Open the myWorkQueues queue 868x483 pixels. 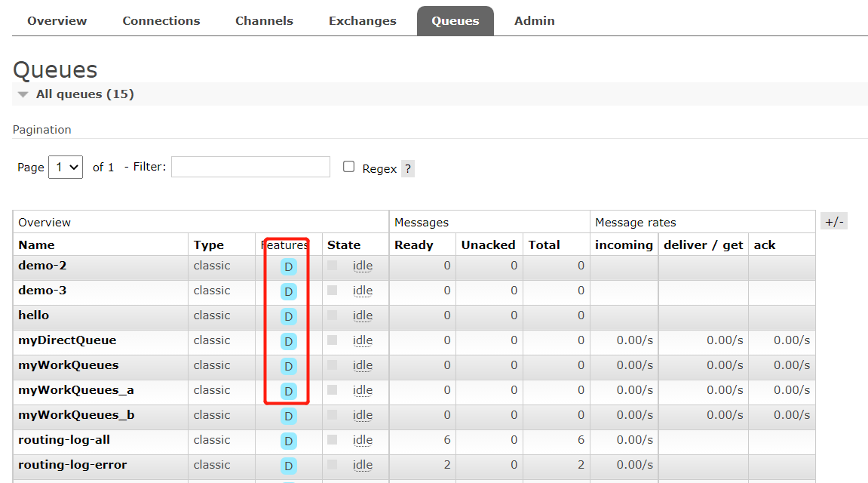[69, 365]
